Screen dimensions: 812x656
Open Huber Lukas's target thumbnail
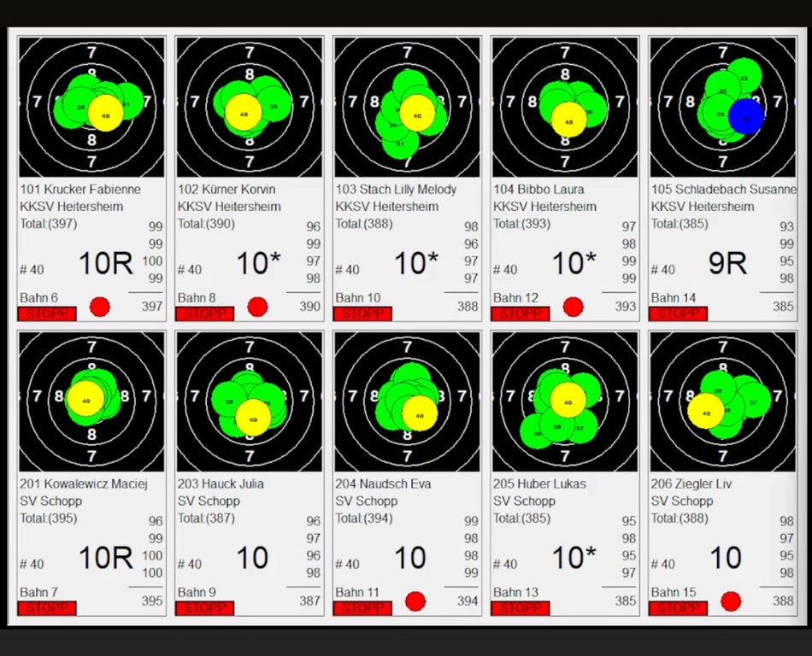[565, 401]
